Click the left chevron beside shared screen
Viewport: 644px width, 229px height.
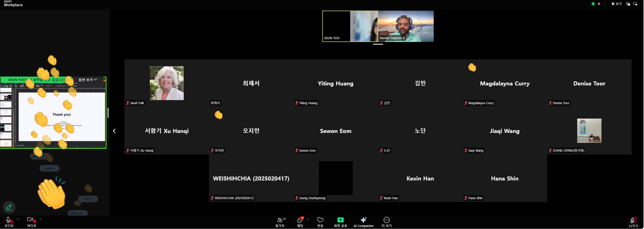(x=114, y=131)
